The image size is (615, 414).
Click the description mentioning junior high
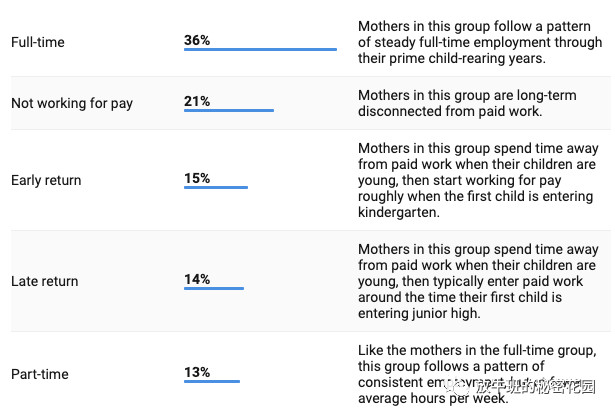[x=478, y=281]
